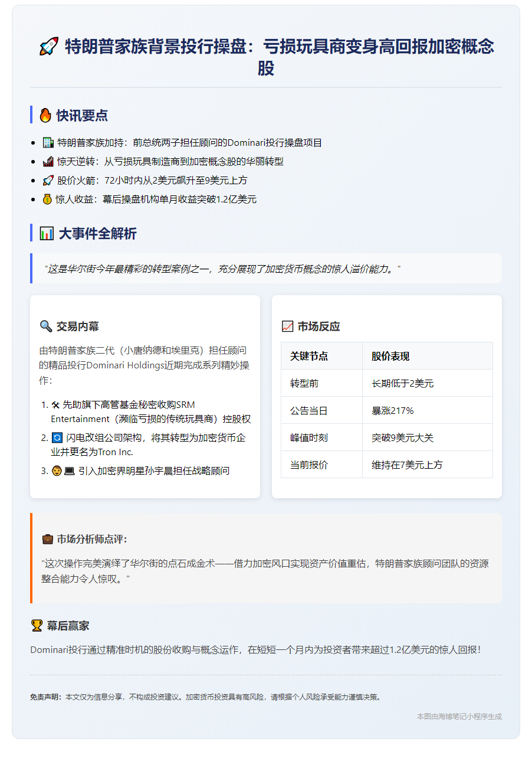Click the intro paragraph mentioning Dominari Holdings

[x=145, y=365]
